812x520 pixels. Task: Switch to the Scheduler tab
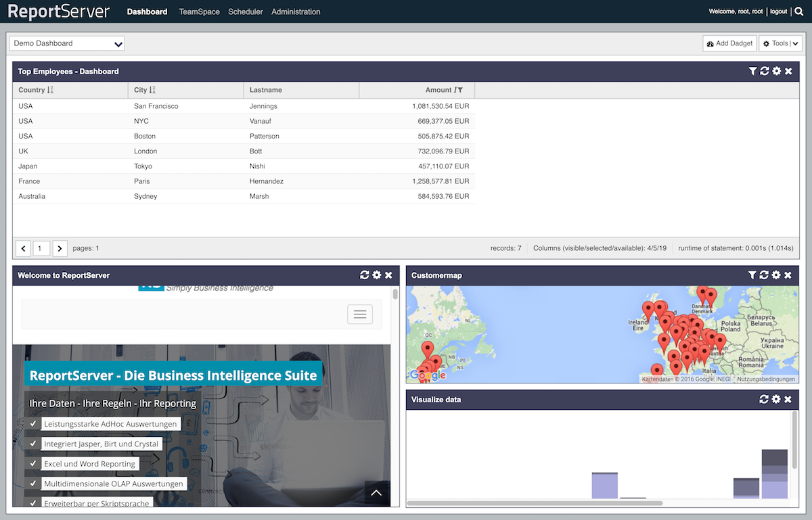[x=246, y=11]
